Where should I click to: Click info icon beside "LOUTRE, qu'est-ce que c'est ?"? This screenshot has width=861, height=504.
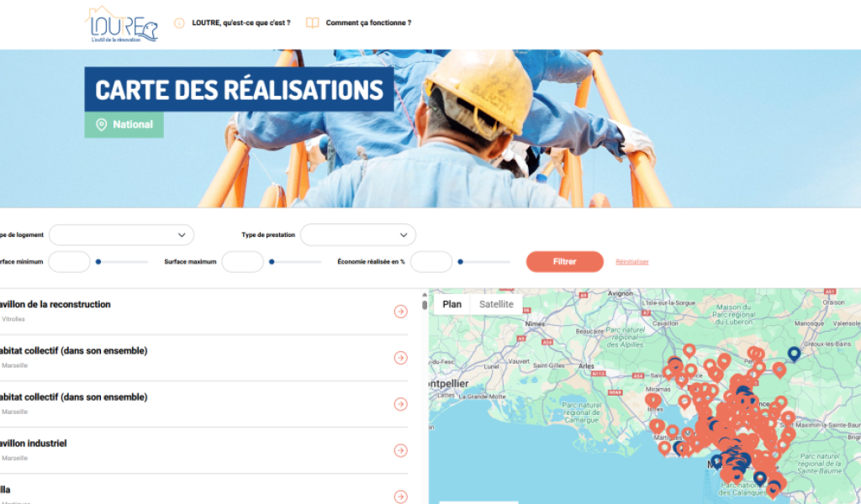[x=179, y=24]
